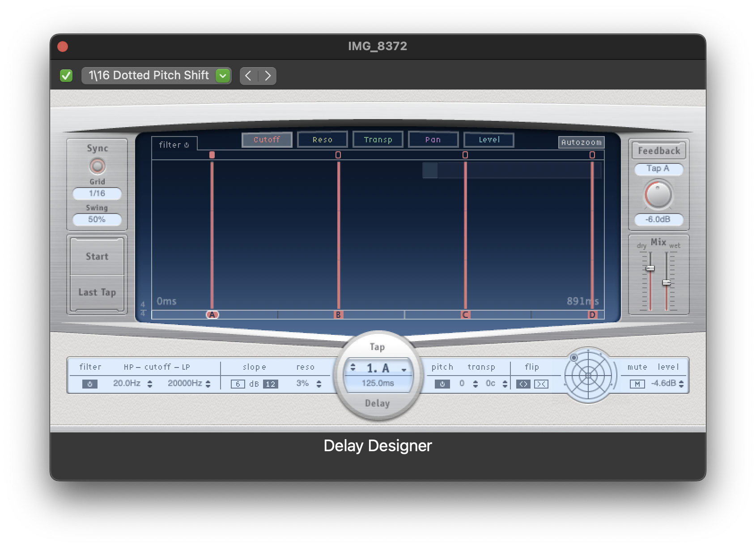Viewport: 756px width, 547px height.
Task: Adjust the level -4.6dB stepper arrows
Action: pos(681,384)
